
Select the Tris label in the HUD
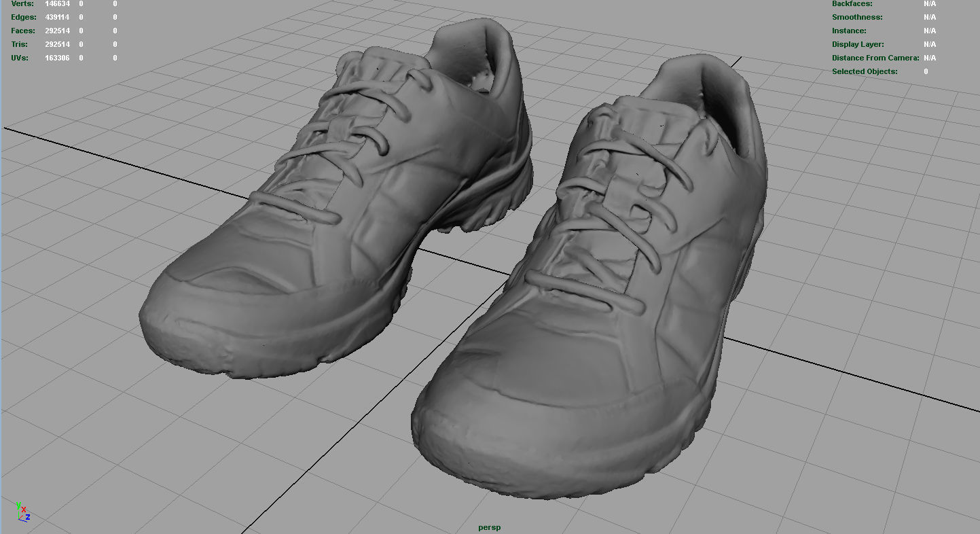click(20, 44)
